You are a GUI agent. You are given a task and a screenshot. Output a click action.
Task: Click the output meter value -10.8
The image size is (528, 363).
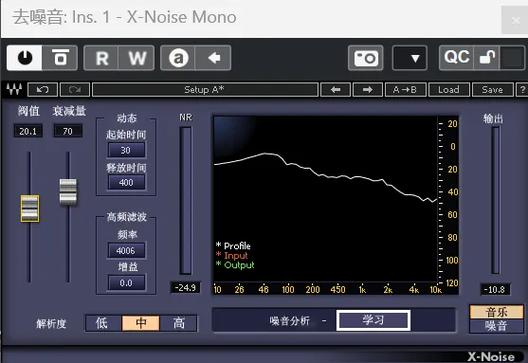click(x=495, y=290)
